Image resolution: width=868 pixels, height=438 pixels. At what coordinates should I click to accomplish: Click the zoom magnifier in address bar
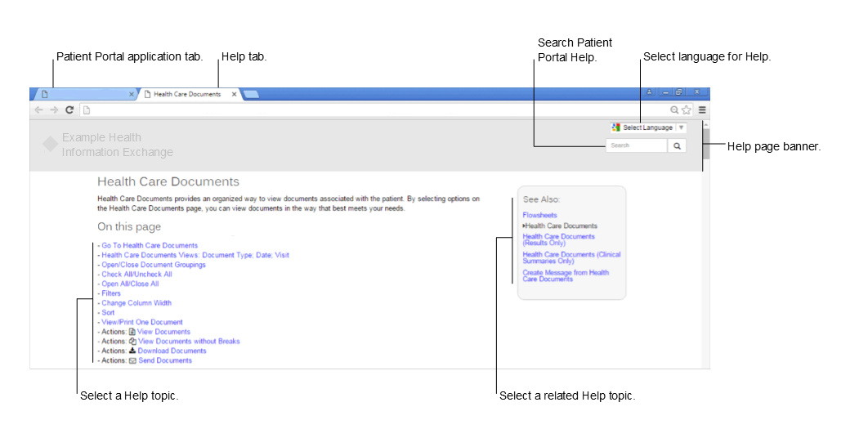coord(674,109)
